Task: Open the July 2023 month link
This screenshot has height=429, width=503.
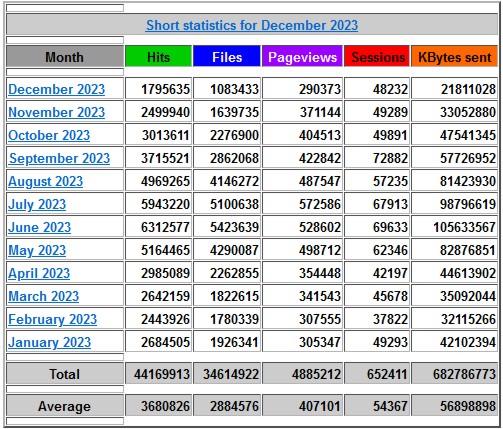Action: pos(37,204)
